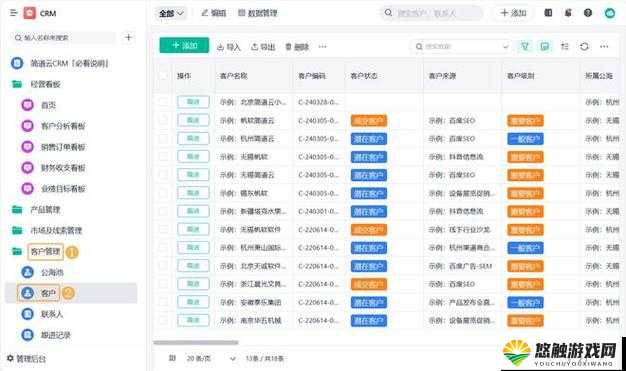626x371 pixels.
Task: Click 编辑 in the top bar
Action: 214,13
